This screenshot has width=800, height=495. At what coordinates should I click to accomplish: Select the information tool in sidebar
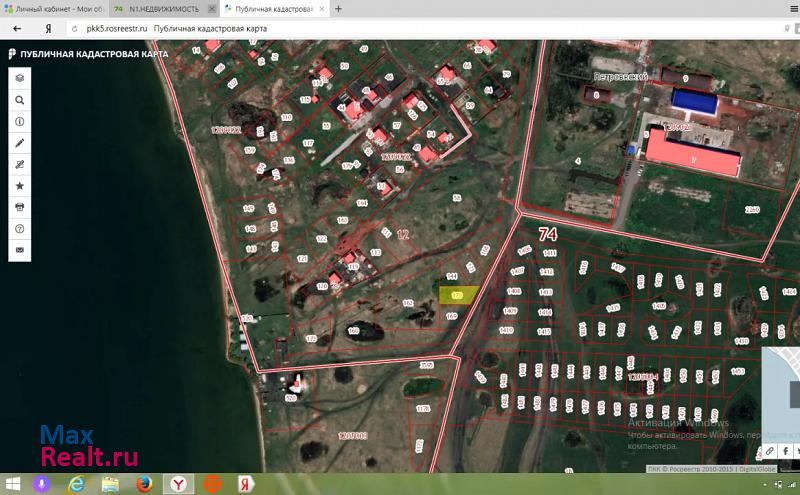point(19,121)
